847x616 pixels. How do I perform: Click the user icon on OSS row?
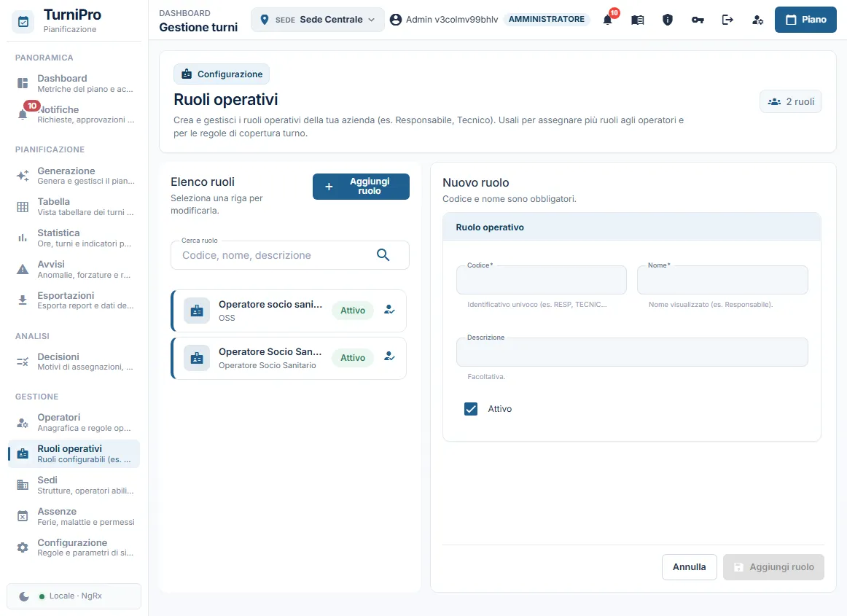389,310
